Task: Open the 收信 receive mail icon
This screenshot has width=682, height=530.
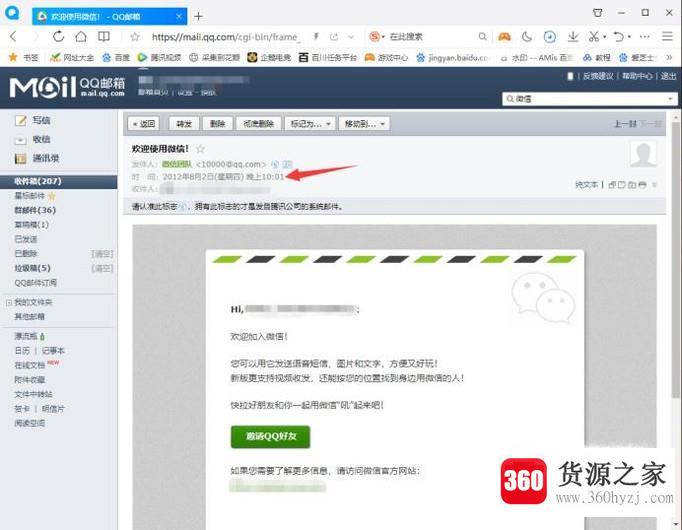Action: point(20,140)
